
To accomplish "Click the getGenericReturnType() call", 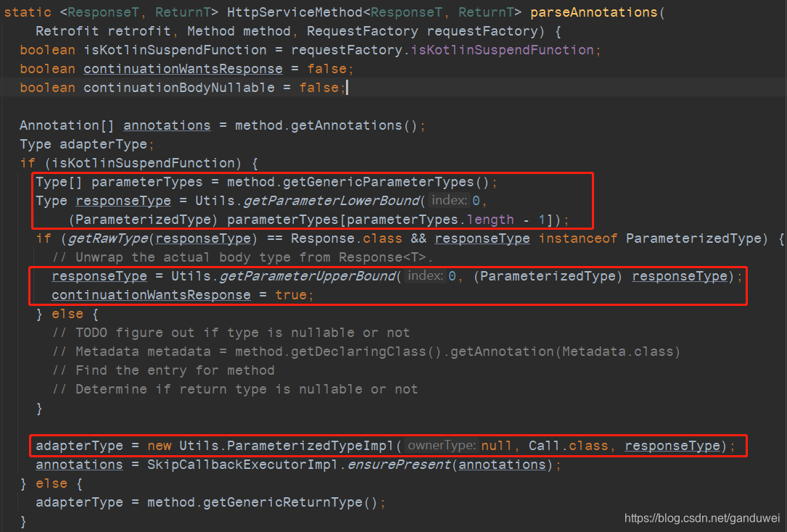I will (x=290, y=502).
